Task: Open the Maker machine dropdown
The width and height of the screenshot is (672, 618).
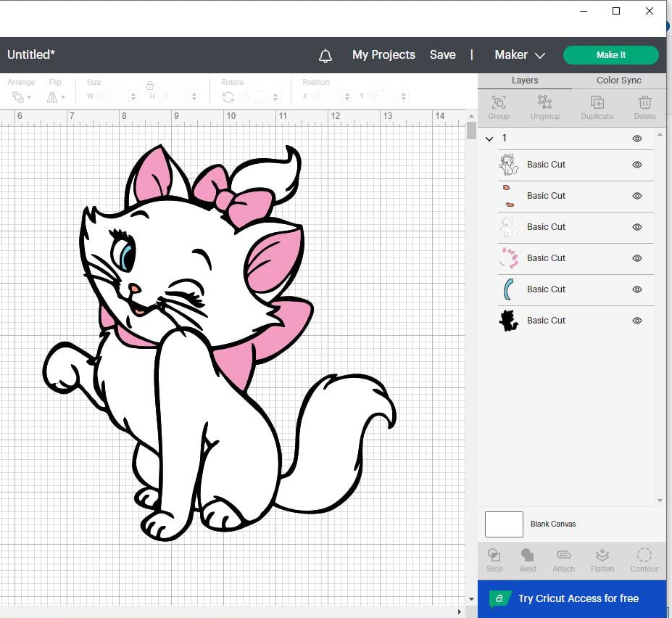Action: click(x=520, y=55)
